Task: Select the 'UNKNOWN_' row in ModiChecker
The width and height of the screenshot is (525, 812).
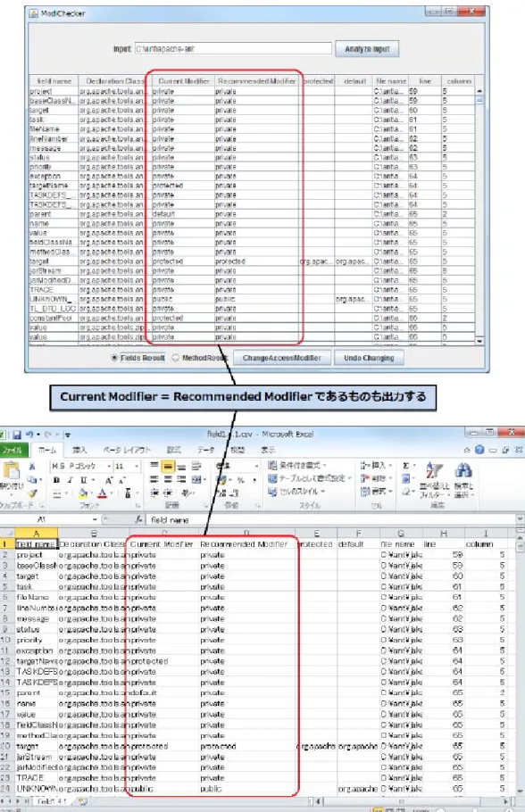Action: tap(252, 299)
